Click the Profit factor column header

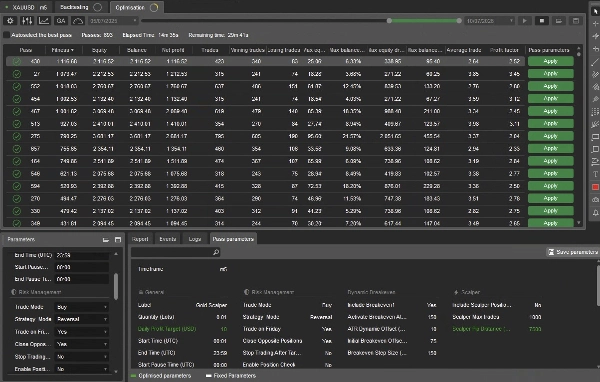click(x=504, y=50)
